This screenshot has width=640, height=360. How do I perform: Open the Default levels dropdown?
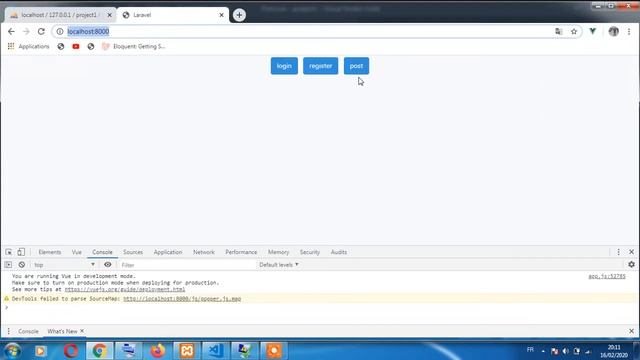click(x=279, y=265)
